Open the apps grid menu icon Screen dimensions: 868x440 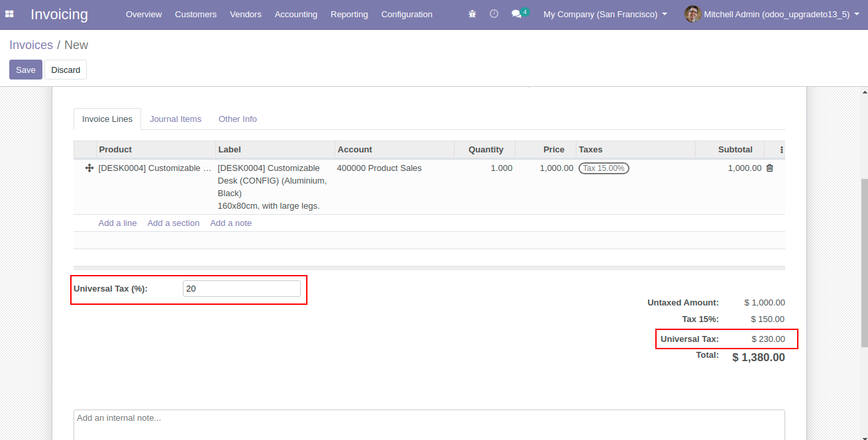(9, 14)
